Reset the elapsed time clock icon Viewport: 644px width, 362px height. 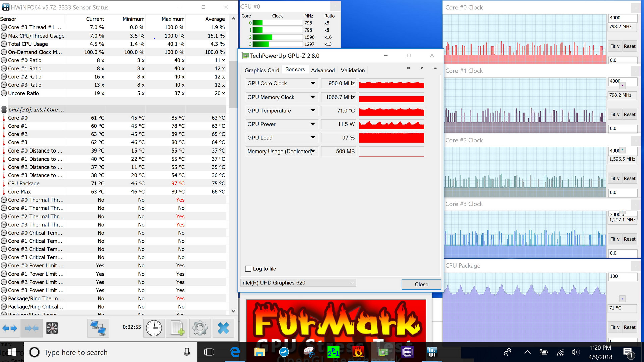point(154,328)
